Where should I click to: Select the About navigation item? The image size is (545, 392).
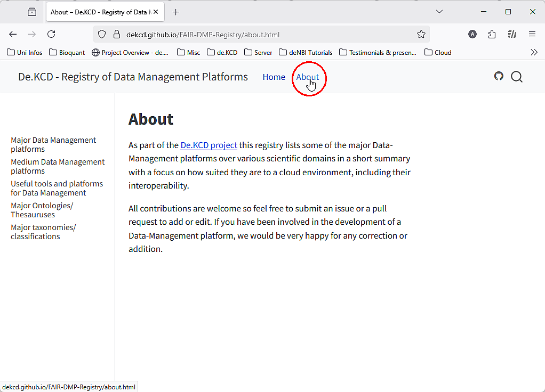pos(307,77)
